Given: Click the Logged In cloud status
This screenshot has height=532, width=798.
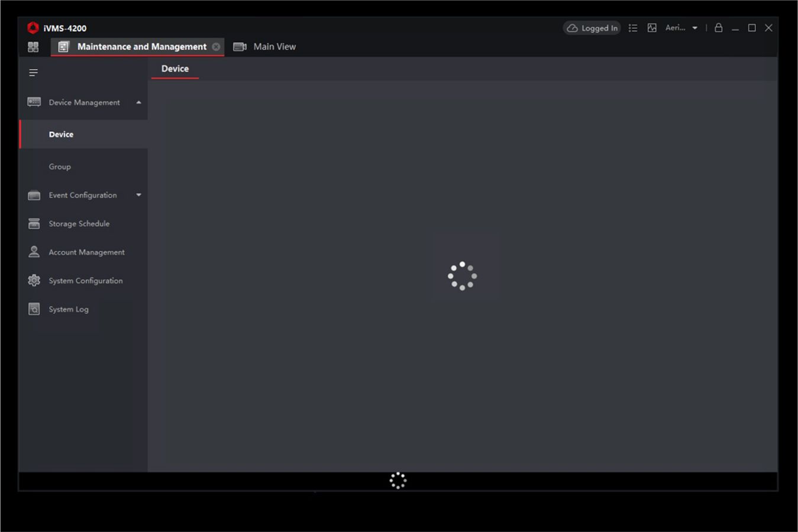Looking at the screenshot, I should [592, 28].
